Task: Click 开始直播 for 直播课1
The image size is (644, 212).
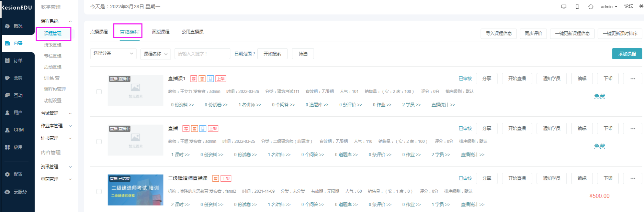Action: [x=517, y=78]
